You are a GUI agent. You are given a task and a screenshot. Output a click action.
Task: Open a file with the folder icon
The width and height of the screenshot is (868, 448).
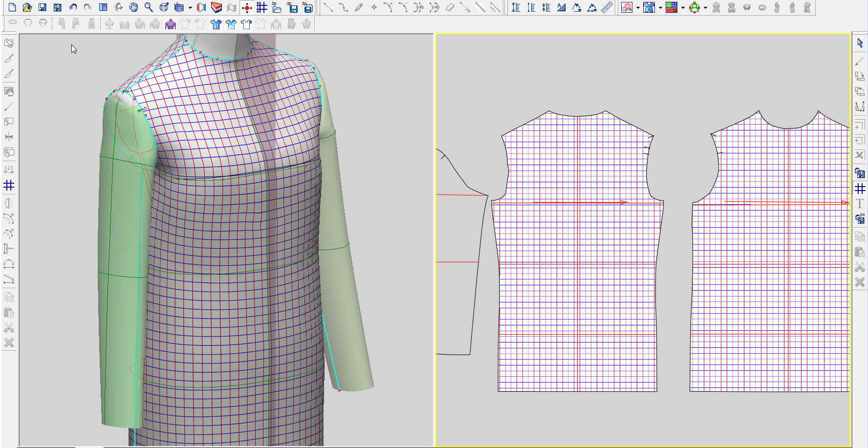point(27,7)
